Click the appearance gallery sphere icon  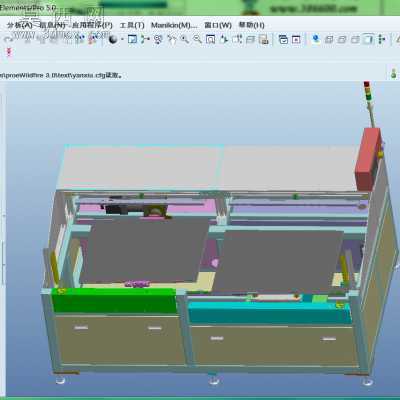pos(113,40)
